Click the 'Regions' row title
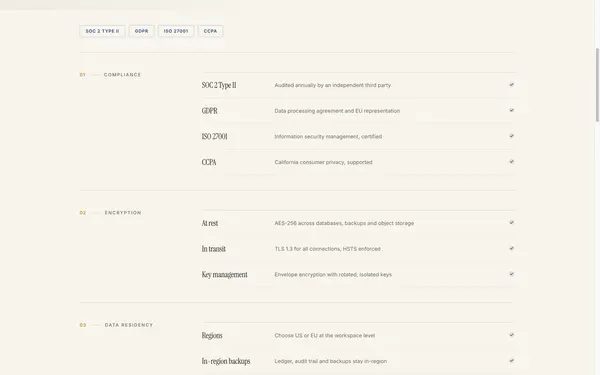The image size is (600, 375). tap(212, 336)
